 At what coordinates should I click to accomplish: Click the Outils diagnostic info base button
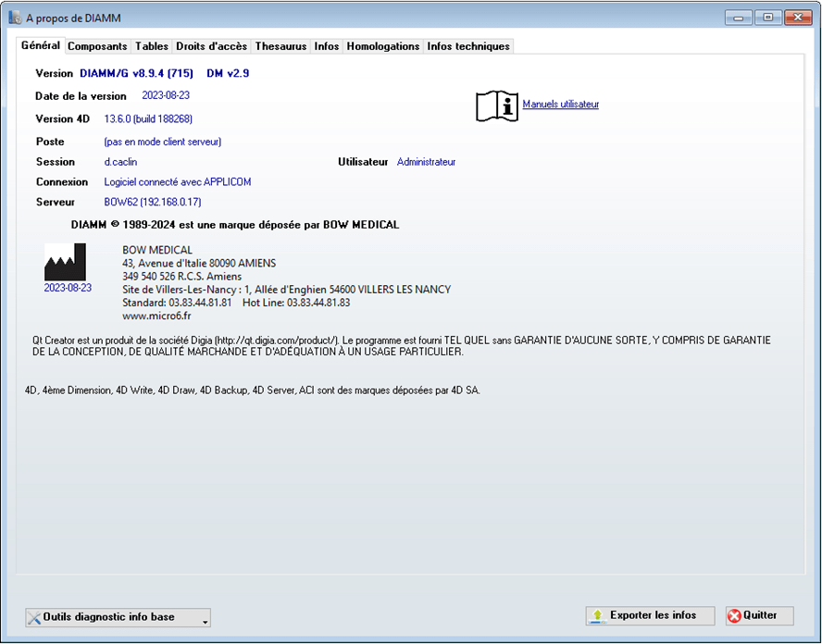pyautogui.click(x=118, y=618)
